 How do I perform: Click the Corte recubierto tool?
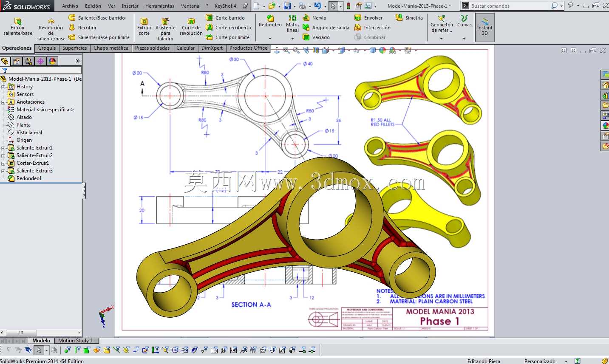(228, 28)
